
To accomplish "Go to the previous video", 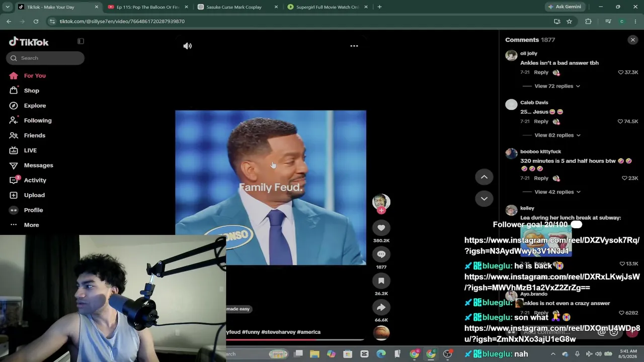I will pyautogui.click(x=484, y=177).
